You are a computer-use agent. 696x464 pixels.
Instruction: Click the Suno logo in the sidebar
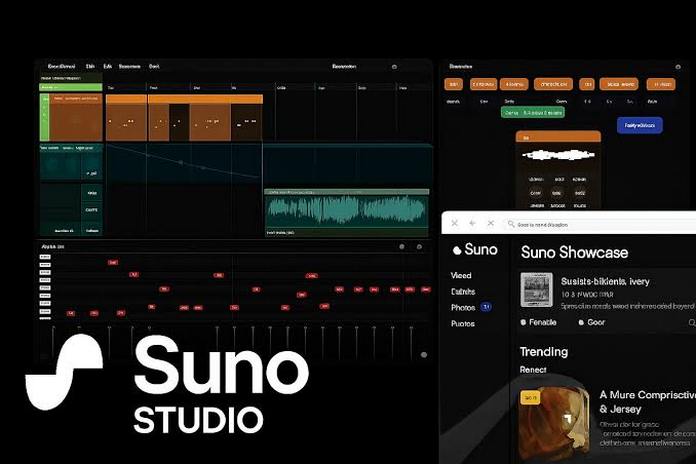475,250
